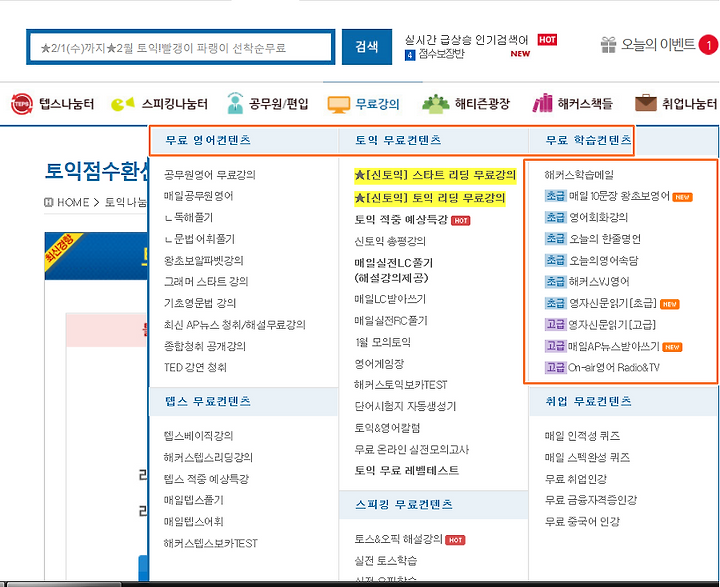This screenshot has height=587, width=720.
Task: Click the 해커스책들 pink books icon
Action: click(x=542, y=103)
